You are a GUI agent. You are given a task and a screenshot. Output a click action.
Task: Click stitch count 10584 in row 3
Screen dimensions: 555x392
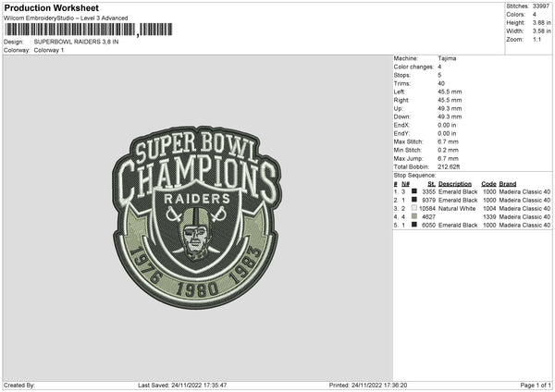coord(427,209)
